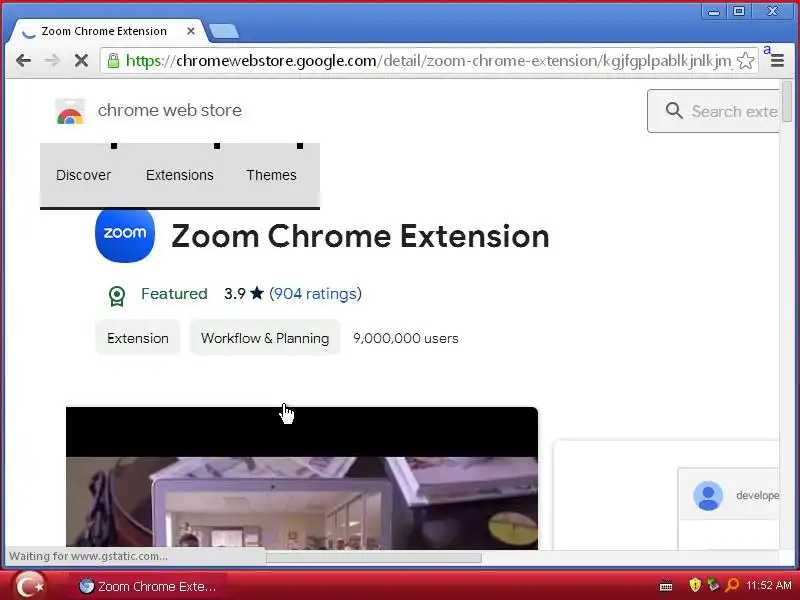Click the 11:52 AM clock
The height and width of the screenshot is (600, 800).
(769, 585)
